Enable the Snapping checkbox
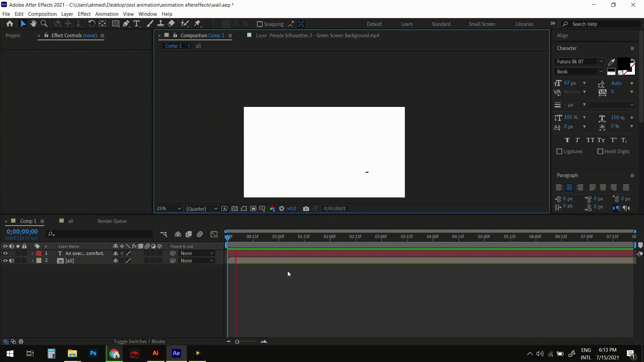 tap(260, 24)
